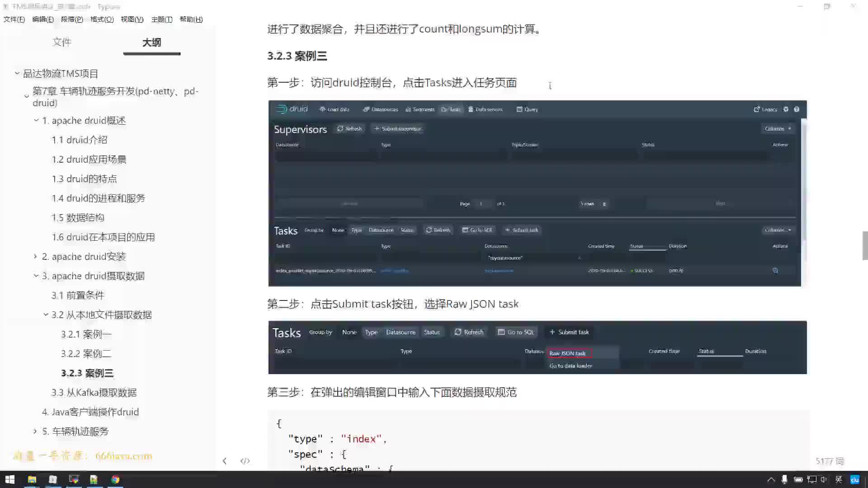
Task: Select the 大纲 outline tab
Action: 152,42
